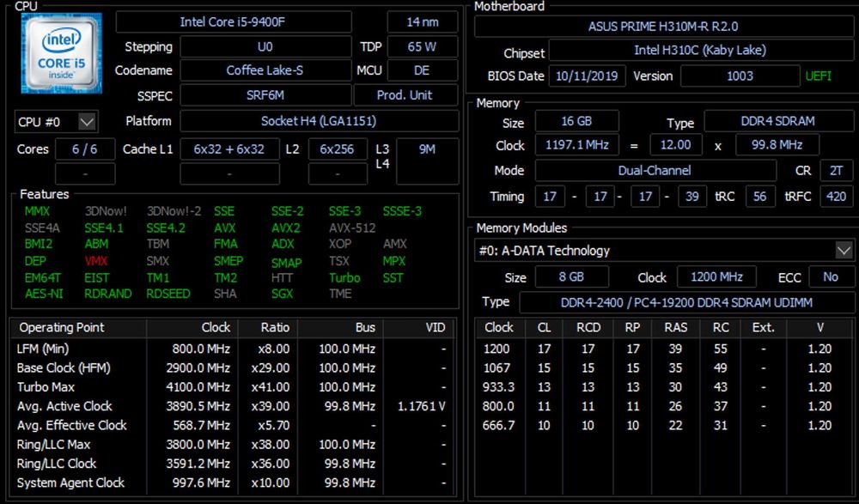Click the SSPEC value SRF6M

point(265,94)
